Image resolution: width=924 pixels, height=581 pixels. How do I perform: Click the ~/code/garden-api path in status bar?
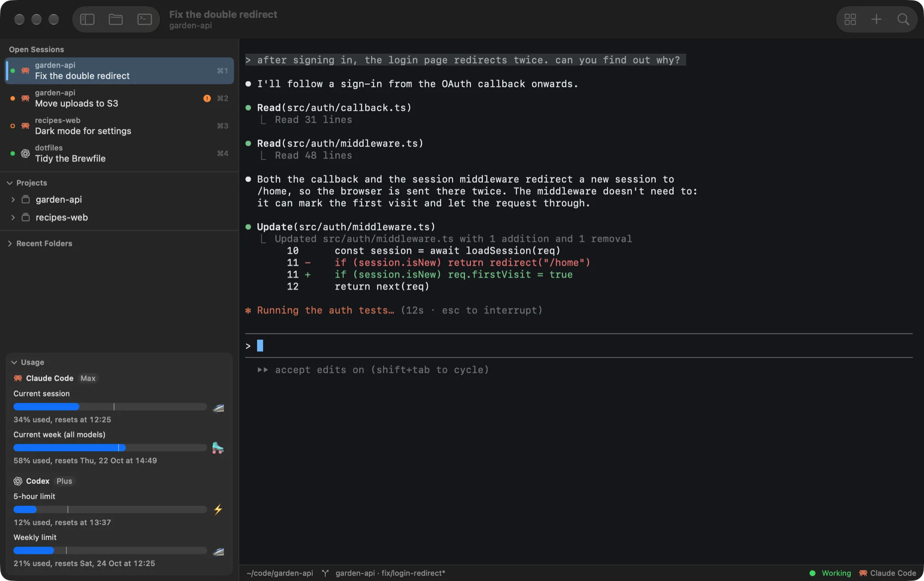click(280, 573)
